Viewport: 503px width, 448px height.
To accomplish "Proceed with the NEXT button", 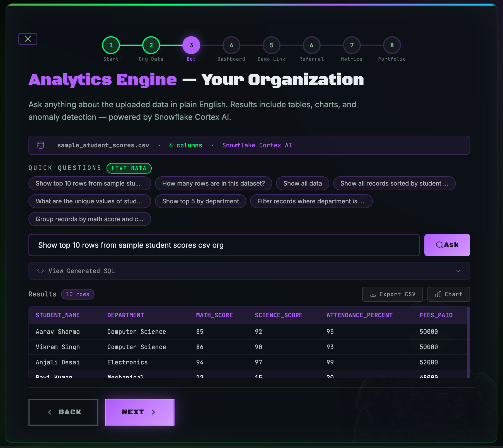I will coord(140,412).
